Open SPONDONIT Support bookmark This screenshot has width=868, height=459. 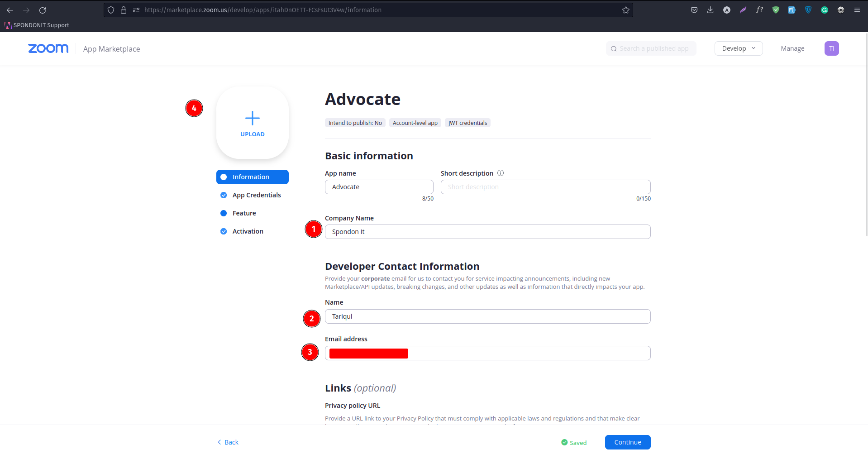(x=37, y=25)
